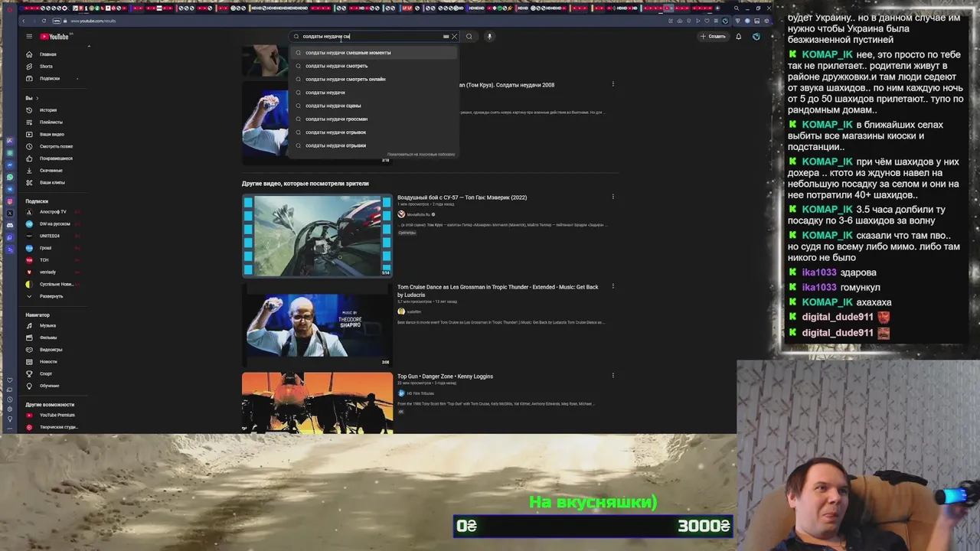Screen dimensions: 980x551
Task: Open the YouTube account avatar menu
Action: click(x=756, y=36)
